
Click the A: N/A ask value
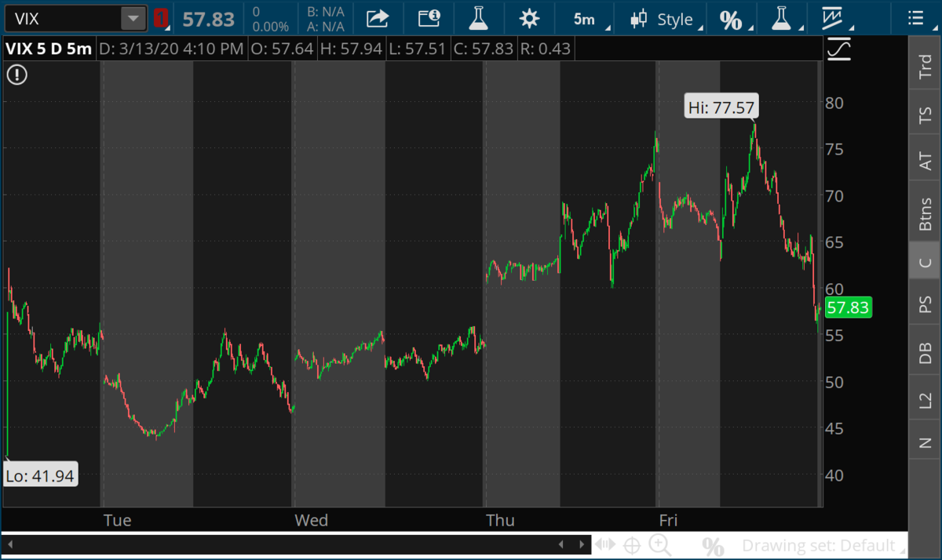(325, 26)
